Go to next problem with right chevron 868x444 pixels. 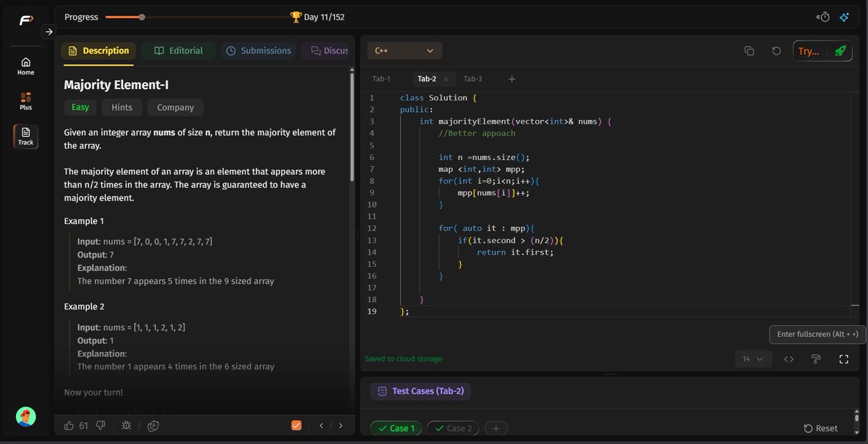click(x=341, y=426)
